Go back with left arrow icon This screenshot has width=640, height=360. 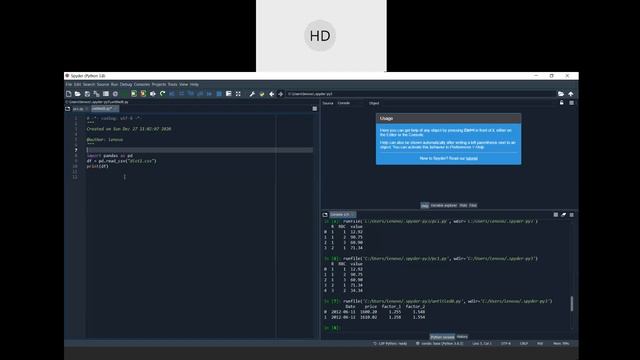click(x=271, y=94)
